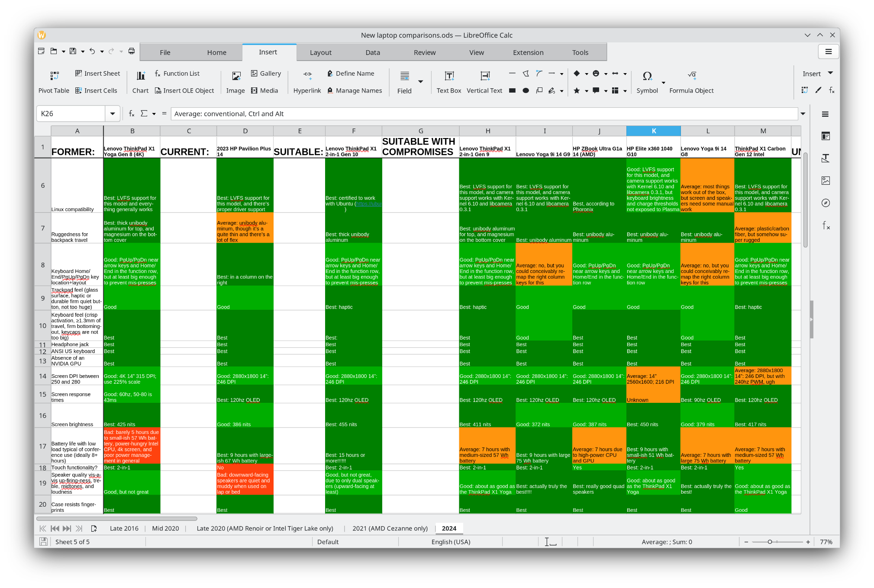
Task: Open the Formula Object tool
Action: (691, 75)
